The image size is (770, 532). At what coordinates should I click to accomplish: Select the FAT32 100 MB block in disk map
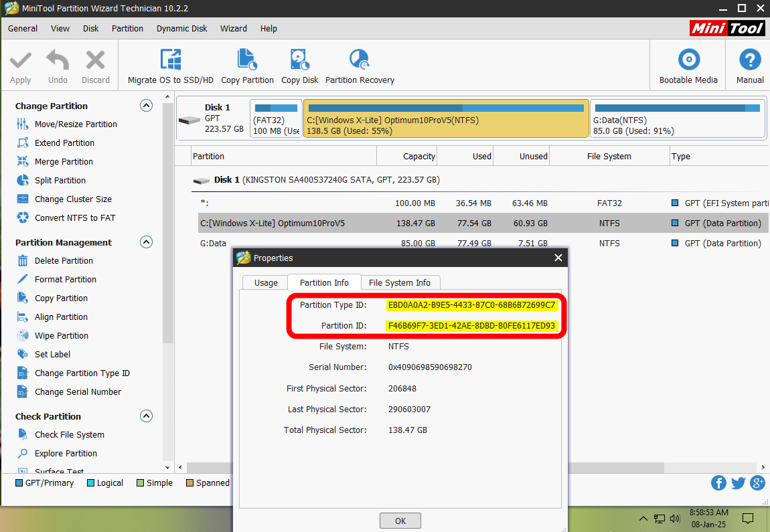pos(276,118)
